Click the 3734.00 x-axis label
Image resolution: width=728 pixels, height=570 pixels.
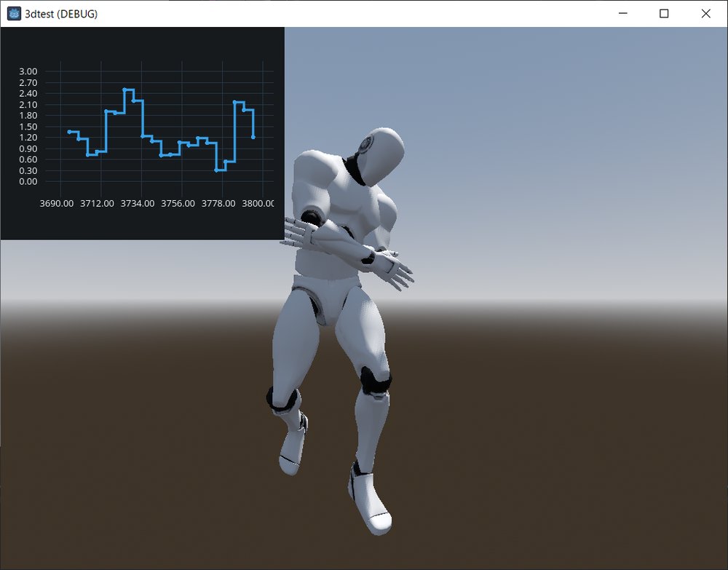[138, 203]
